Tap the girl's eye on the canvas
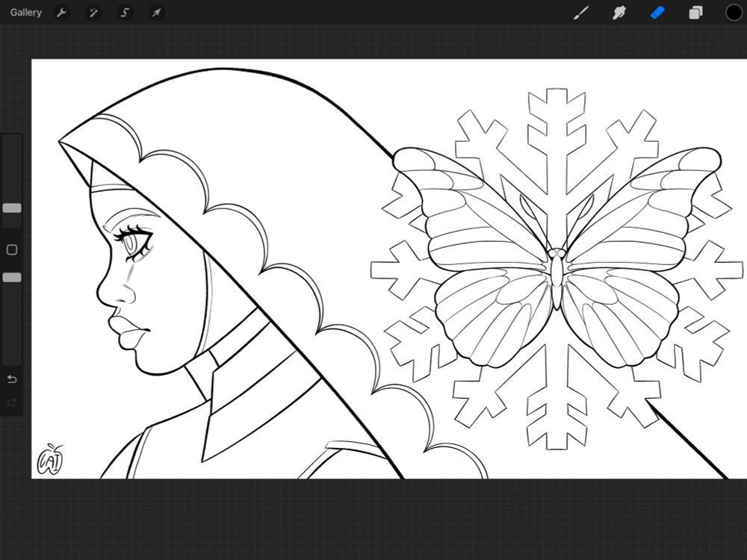The width and height of the screenshot is (747, 560). pos(134,243)
